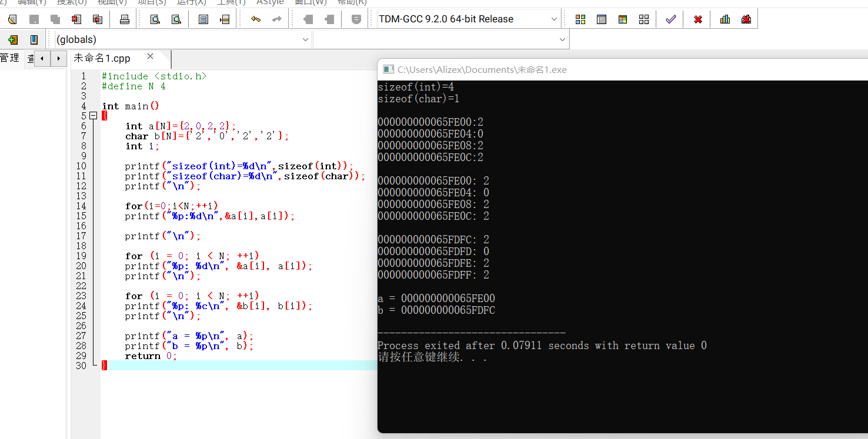This screenshot has width=868, height=439.
Task: Click the Close file icon with red X
Action: 76,19
